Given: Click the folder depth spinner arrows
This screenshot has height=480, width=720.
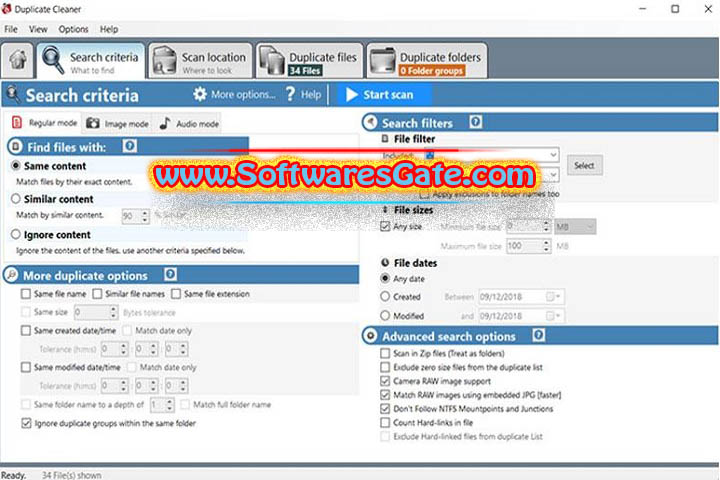Looking at the screenshot, I should [169, 405].
